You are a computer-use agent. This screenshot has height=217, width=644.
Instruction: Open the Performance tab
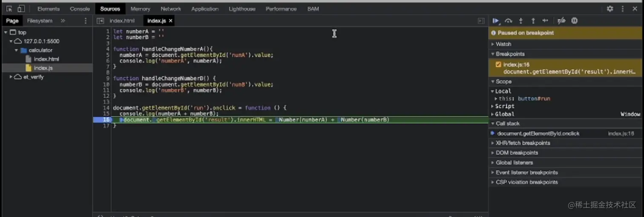tap(281, 9)
